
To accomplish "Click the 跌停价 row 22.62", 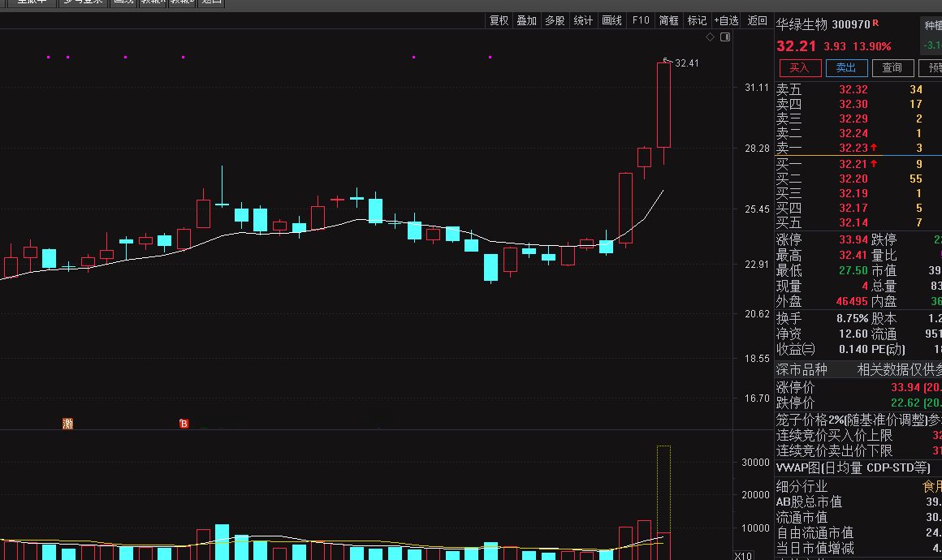I will [858, 403].
